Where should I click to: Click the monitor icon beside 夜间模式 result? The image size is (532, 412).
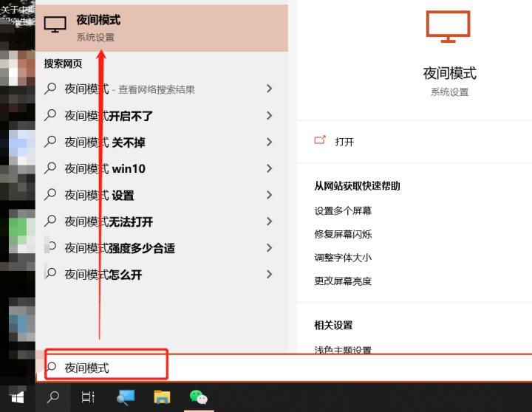tap(55, 25)
